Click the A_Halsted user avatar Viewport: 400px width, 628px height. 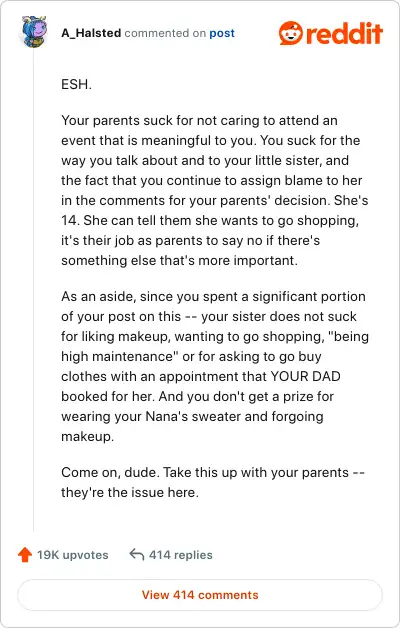(34, 32)
